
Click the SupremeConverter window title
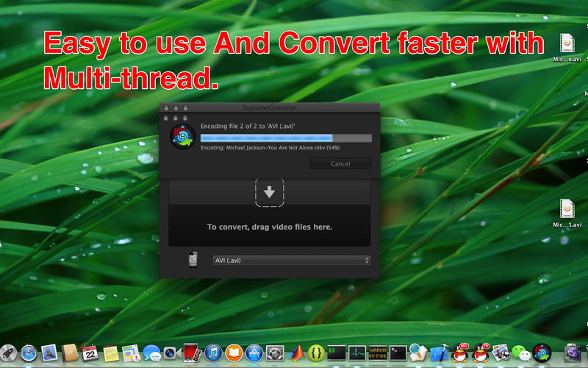pos(269,107)
